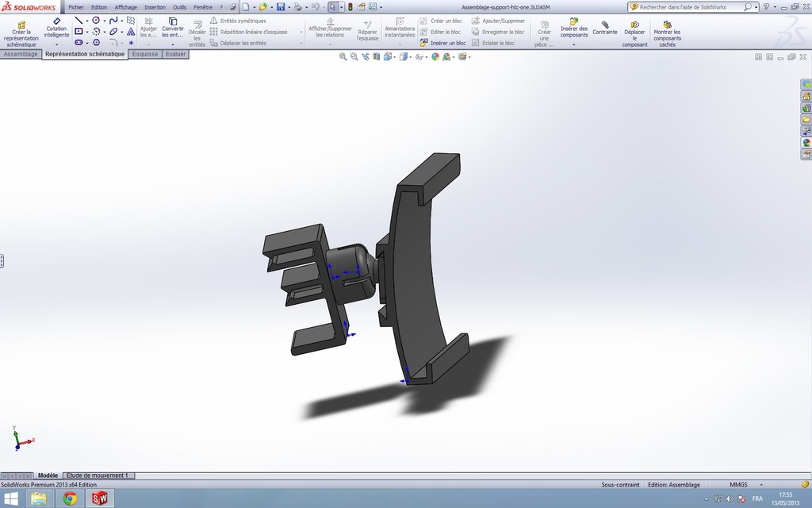Switch to the Evaluer tab
Image resolution: width=812 pixels, height=508 pixels.
point(175,54)
